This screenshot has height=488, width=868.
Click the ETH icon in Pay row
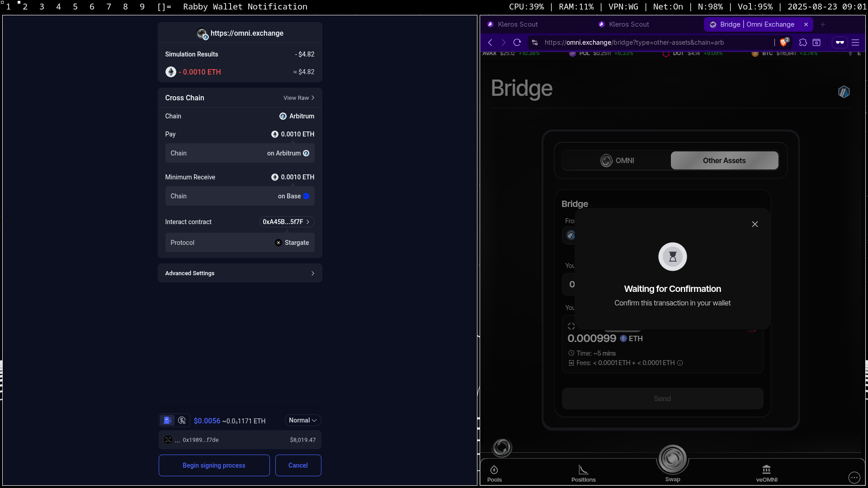click(275, 134)
